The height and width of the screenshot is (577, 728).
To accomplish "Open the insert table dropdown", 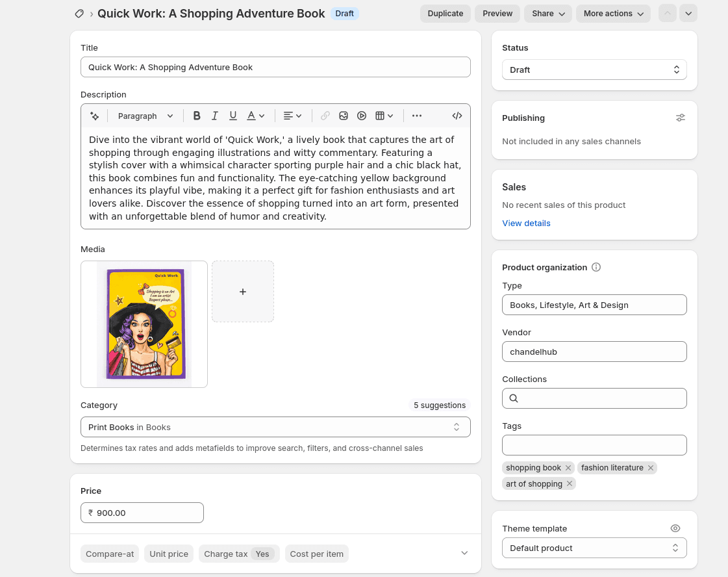I will pos(384,116).
